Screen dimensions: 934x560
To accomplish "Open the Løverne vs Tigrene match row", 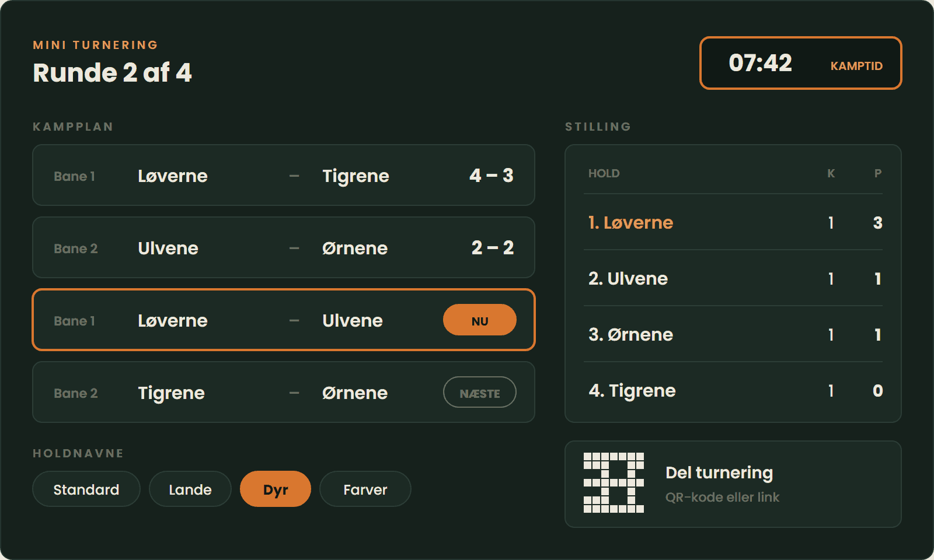I will point(284,175).
